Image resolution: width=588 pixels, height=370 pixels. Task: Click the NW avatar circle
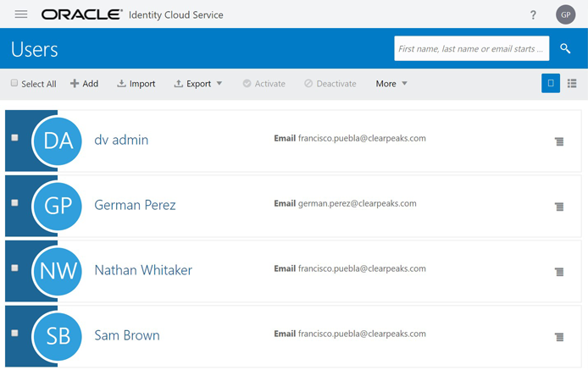(x=58, y=271)
